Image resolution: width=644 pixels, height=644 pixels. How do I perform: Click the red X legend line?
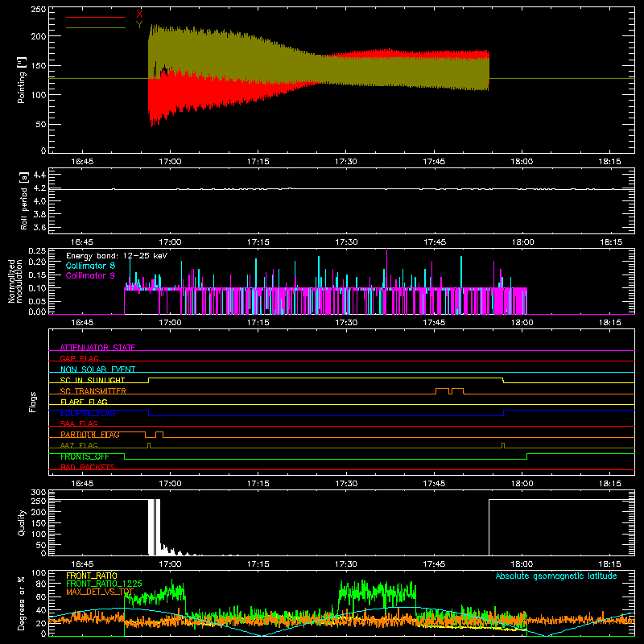(x=96, y=17)
